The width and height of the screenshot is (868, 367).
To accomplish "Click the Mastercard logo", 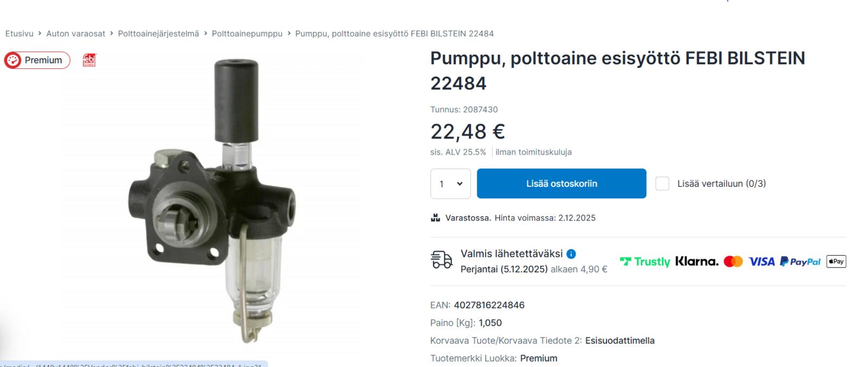I will point(733,262).
